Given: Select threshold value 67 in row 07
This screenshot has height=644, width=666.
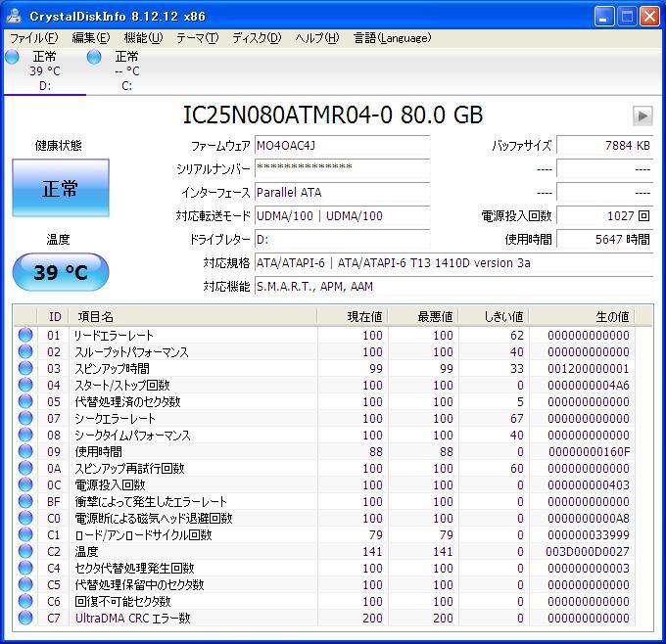Looking at the screenshot, I should coord(517,419).
